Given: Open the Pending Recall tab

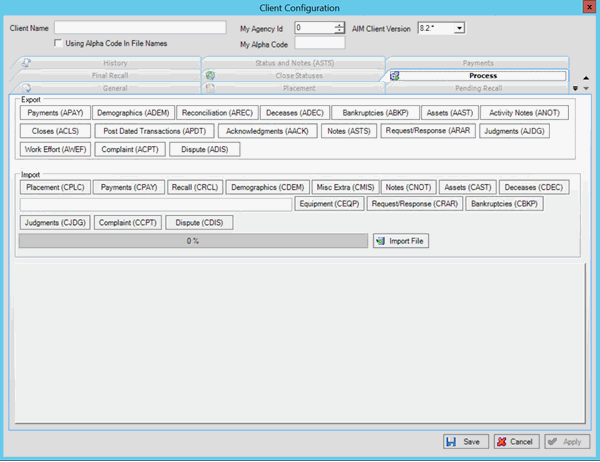Looking at the screenshot, I should pyautogui.click(x=478, y=88).
